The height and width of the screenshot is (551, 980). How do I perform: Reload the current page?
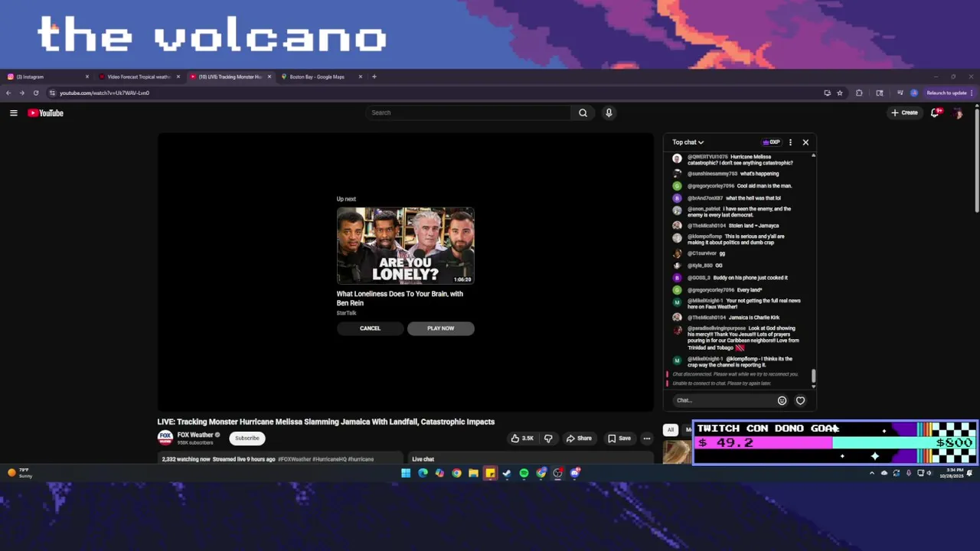[x=35, y=93]
